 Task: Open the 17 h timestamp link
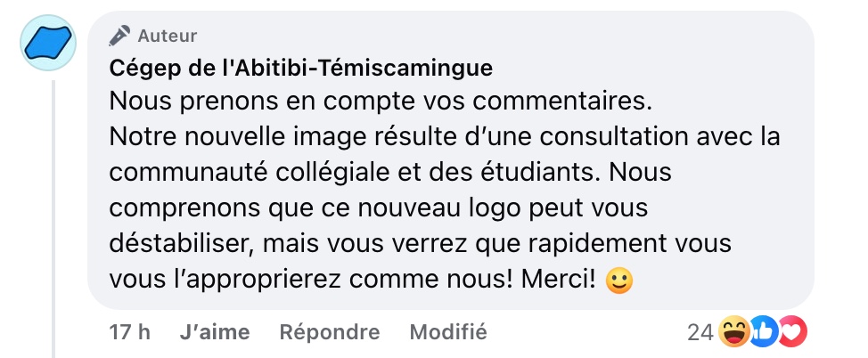(x=129, y=332)
